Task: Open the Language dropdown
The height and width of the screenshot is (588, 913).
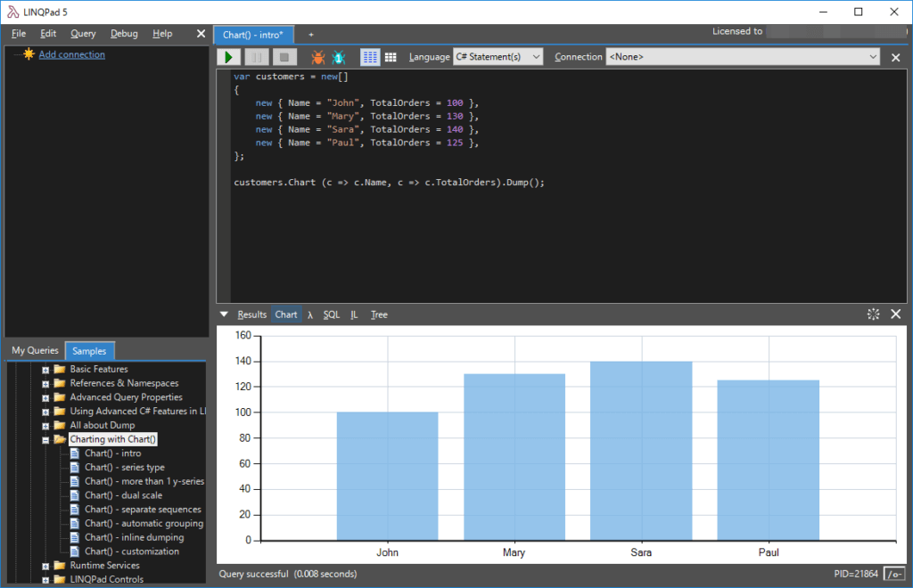Action: [498, 57]
